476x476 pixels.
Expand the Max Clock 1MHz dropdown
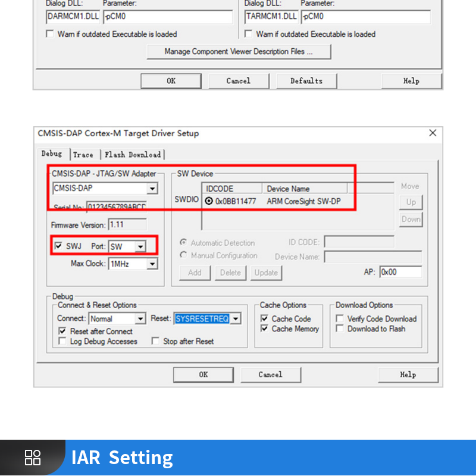[x=152, y=264]
